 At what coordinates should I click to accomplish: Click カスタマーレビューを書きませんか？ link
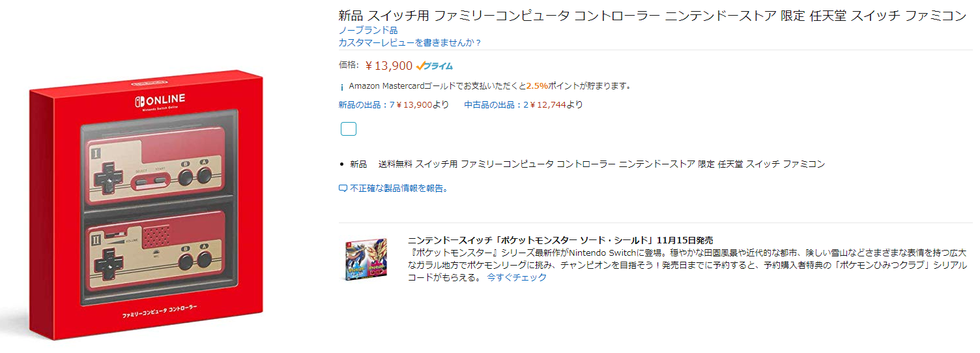click(410, 42)
